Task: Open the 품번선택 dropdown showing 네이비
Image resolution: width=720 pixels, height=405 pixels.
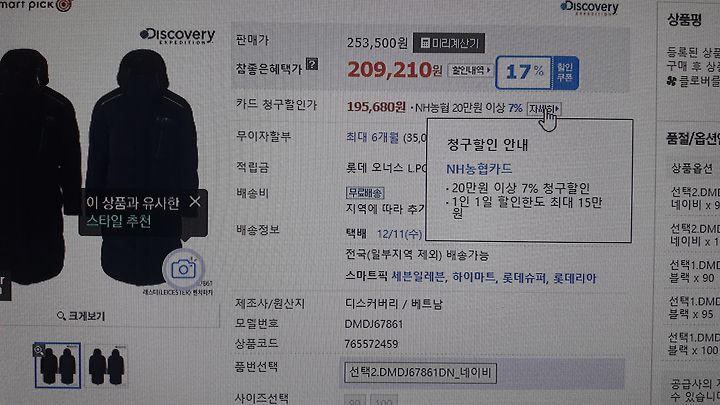Action: 420,372
